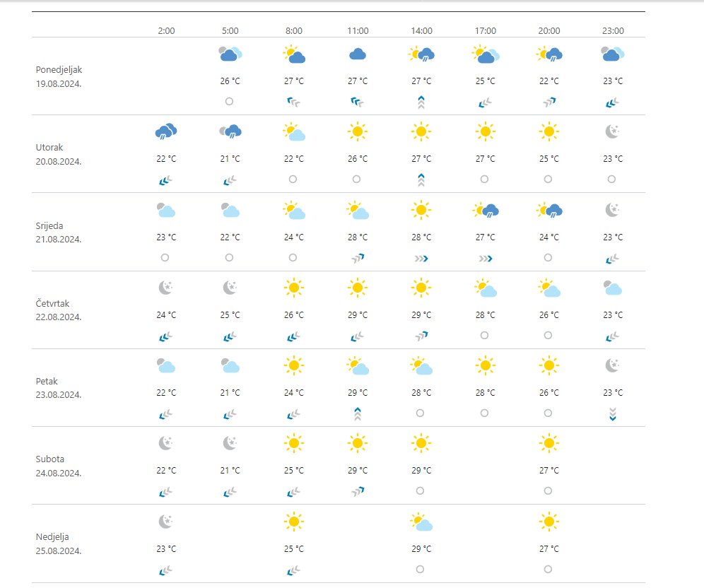Select the moon icon for Četvrtak at 2:00
The width and height of the screenshot is (704, 588).
pyautogui.click(x=166, y=287)
